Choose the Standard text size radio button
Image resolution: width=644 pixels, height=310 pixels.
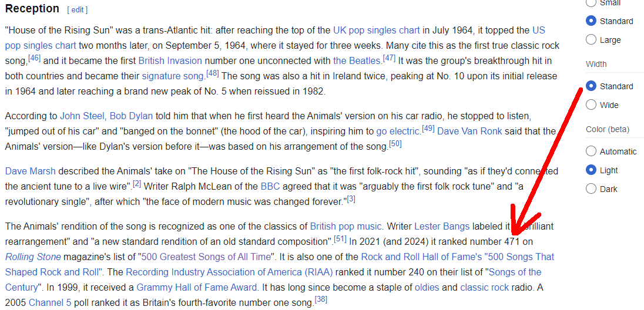point(591,21)
